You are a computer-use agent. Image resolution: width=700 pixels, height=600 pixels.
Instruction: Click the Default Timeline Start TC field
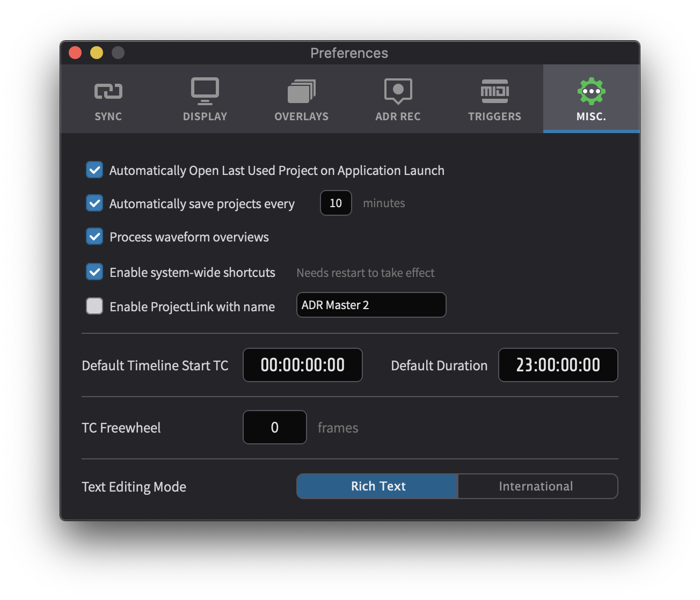(x=303, y=365)
